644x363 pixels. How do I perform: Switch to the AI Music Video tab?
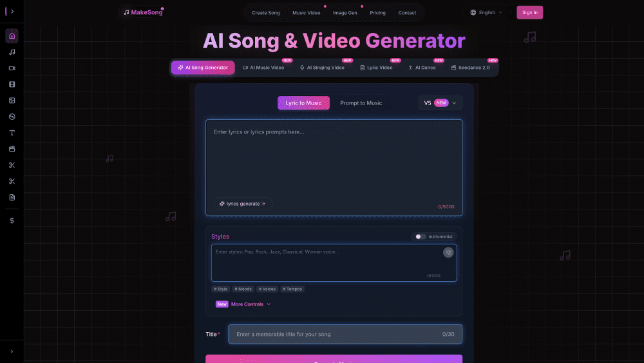[x=263, y=68]
